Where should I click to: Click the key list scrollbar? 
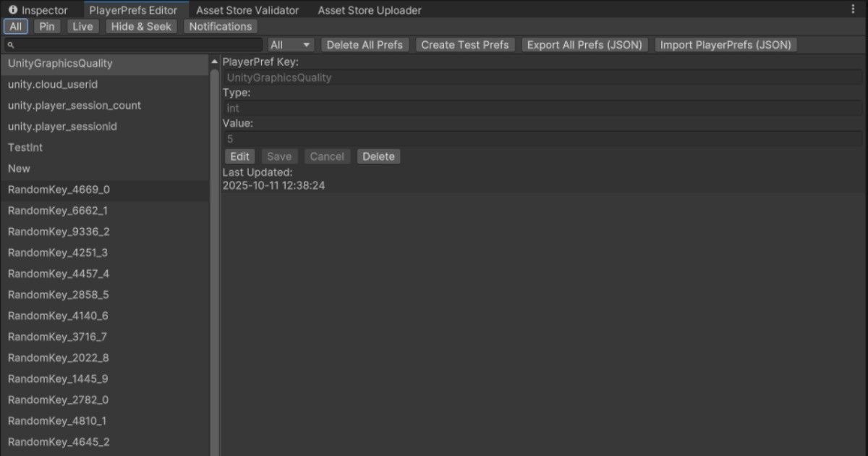click(214, 217)
